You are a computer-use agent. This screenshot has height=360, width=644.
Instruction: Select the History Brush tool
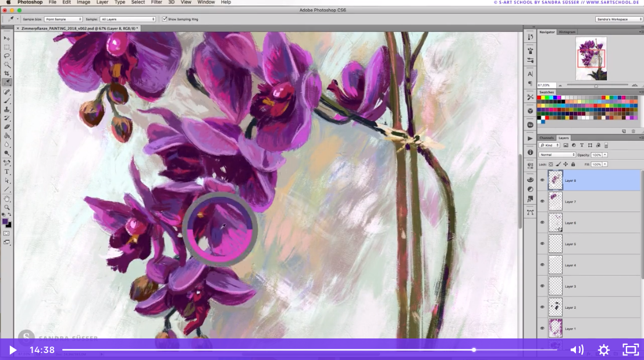point(7,118)
